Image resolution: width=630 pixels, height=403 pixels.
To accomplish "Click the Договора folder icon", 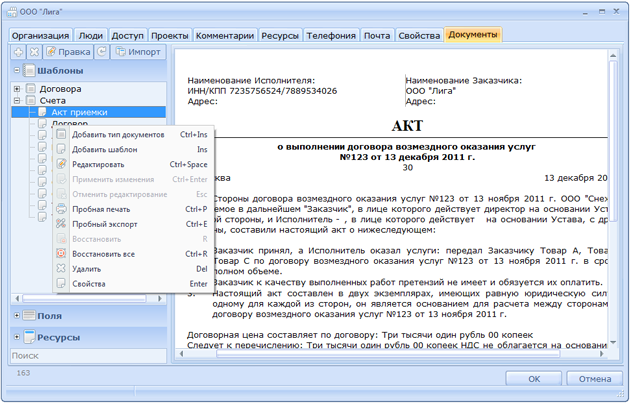I will point(31,88).
